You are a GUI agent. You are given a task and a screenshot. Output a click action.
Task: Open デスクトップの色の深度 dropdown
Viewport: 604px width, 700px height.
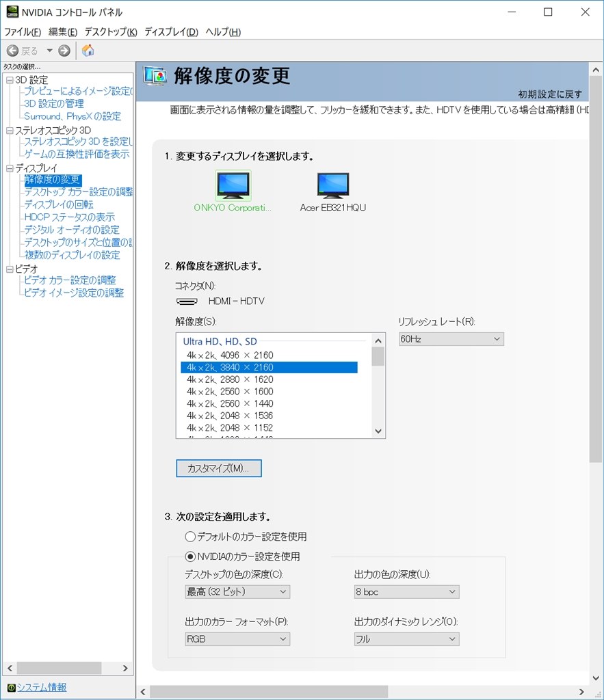(x=237, y=592)
